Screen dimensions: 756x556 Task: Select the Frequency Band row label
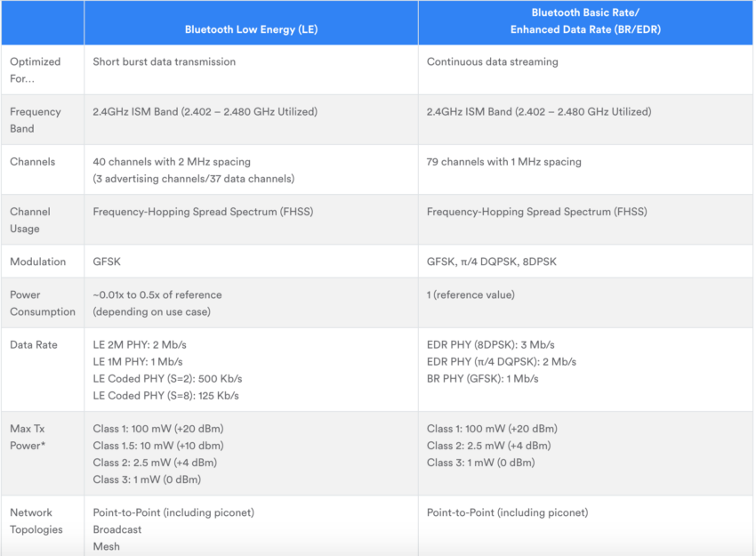coord(36,120)
